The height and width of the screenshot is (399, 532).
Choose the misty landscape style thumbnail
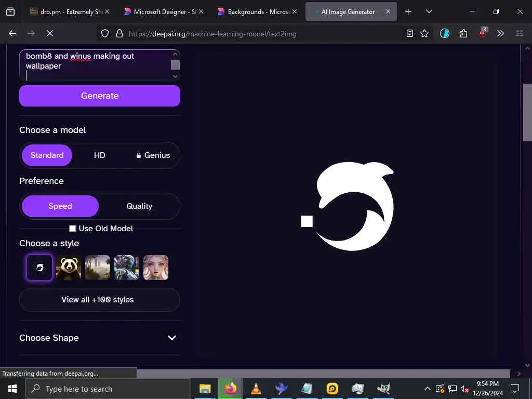tap(98, 268)
